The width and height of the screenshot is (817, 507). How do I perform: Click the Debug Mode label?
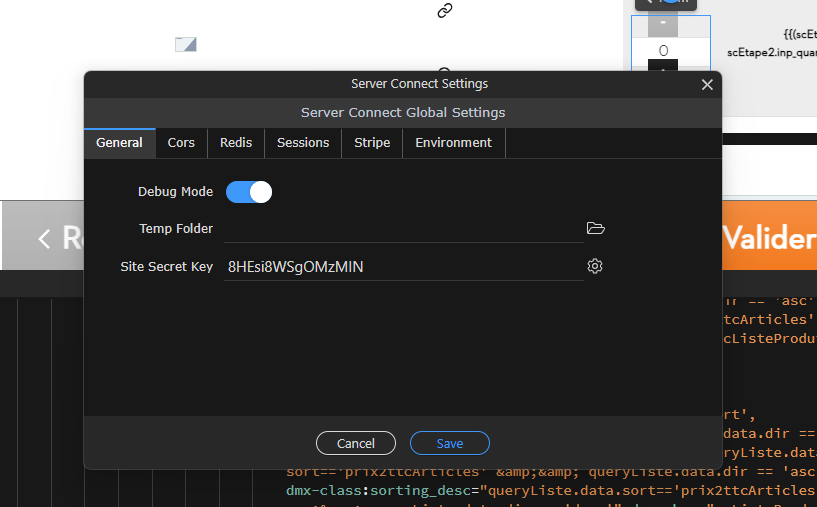(175, 192)
